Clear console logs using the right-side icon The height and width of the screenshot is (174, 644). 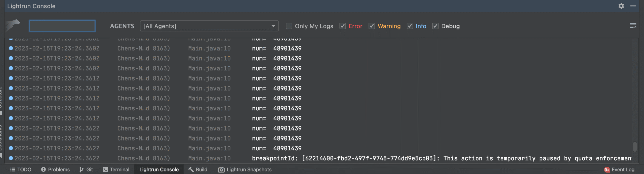coord(633,26)
